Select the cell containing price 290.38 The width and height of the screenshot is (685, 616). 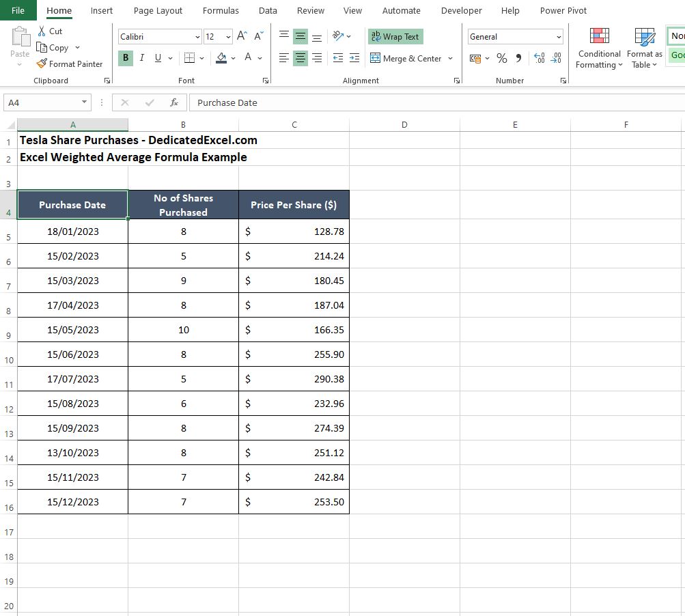pos(294,379)
